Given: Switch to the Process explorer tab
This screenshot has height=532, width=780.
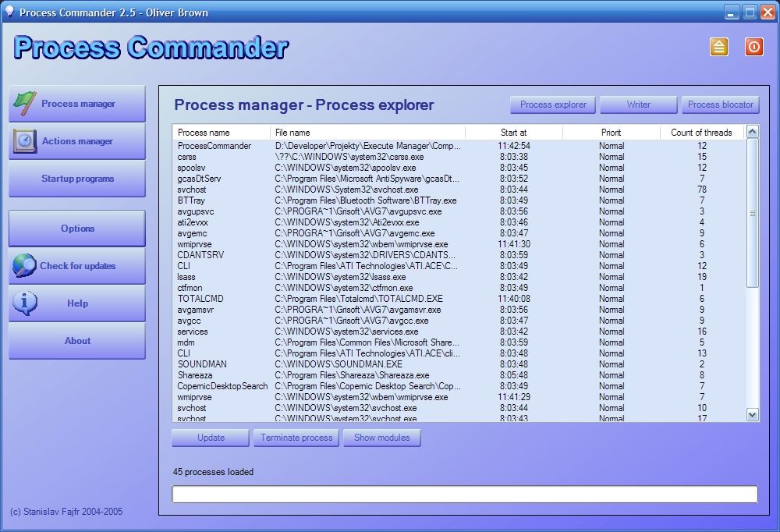Looking at the screenshot, I should (553, 105).
